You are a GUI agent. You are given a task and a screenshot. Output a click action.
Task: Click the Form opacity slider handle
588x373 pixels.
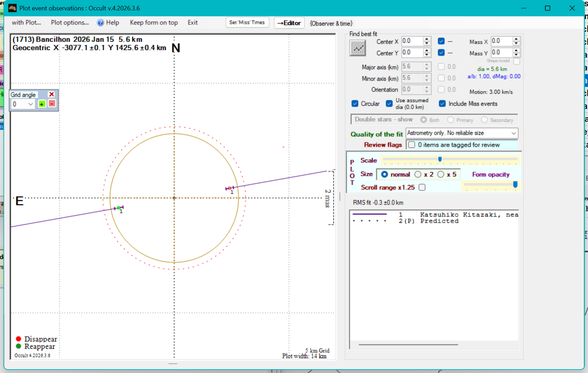point(515,184)
